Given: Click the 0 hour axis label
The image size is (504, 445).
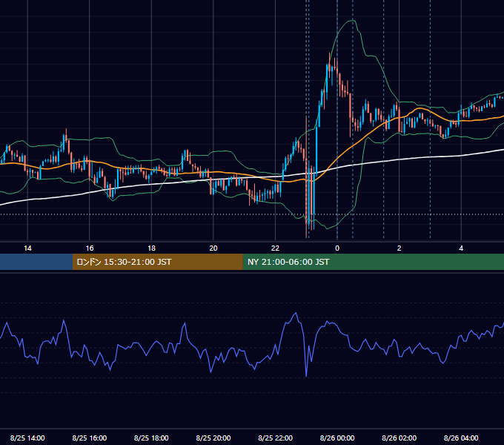Looking at the screenshot, I should 337,248.
